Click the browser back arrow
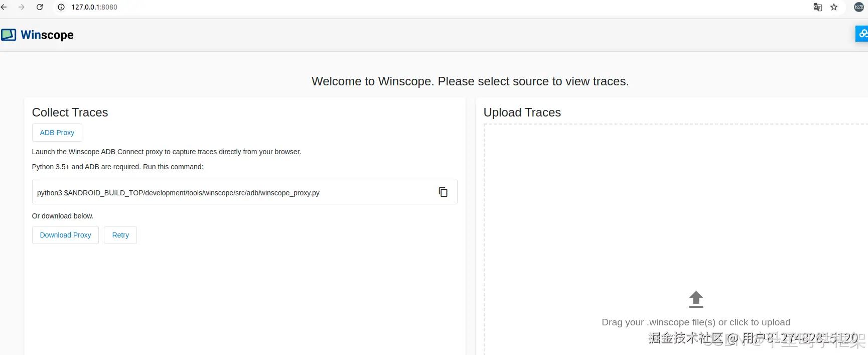Viewport: 868px width, 355px height. point(4,7)
